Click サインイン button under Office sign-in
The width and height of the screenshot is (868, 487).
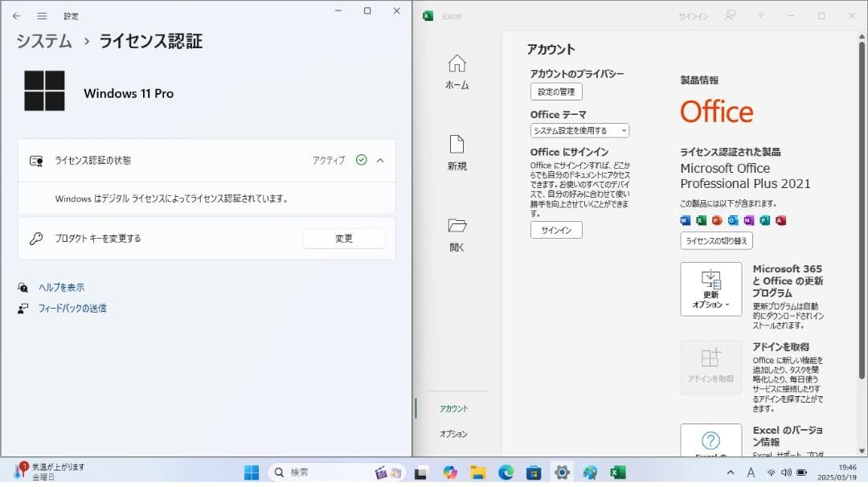pyautogui.click(x=556, y=230)
